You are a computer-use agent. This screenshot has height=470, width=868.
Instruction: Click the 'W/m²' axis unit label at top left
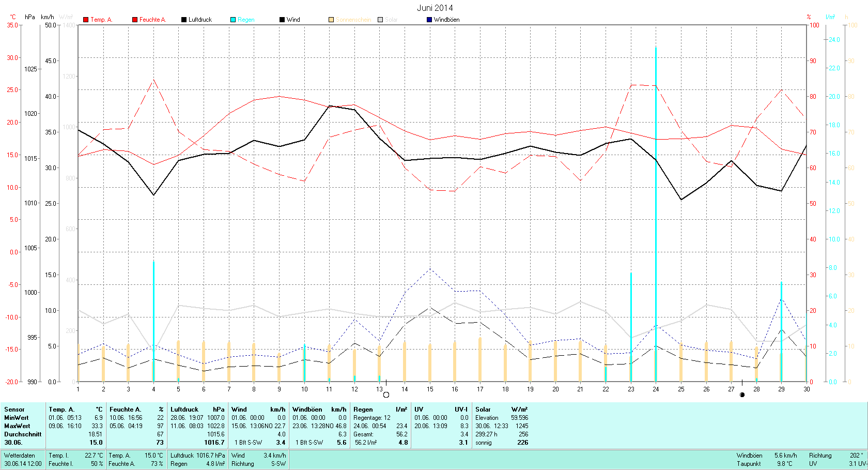[66, 17]
